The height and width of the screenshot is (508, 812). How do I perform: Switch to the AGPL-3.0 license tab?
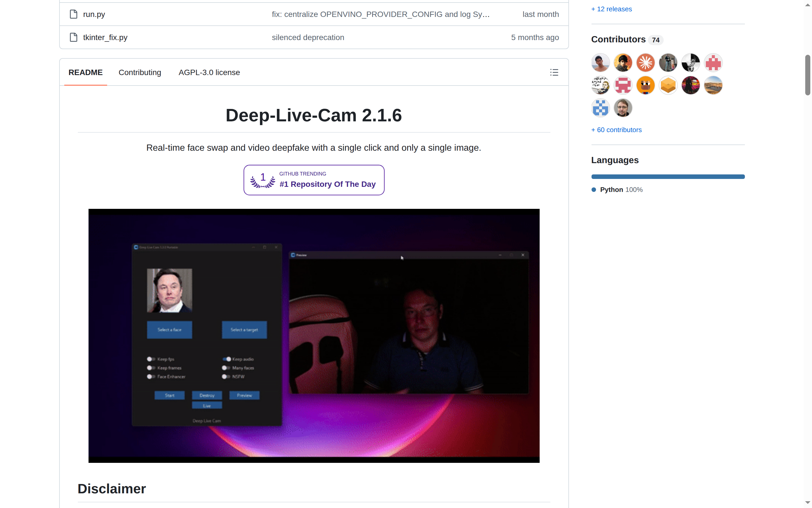[x=209, y=72]
